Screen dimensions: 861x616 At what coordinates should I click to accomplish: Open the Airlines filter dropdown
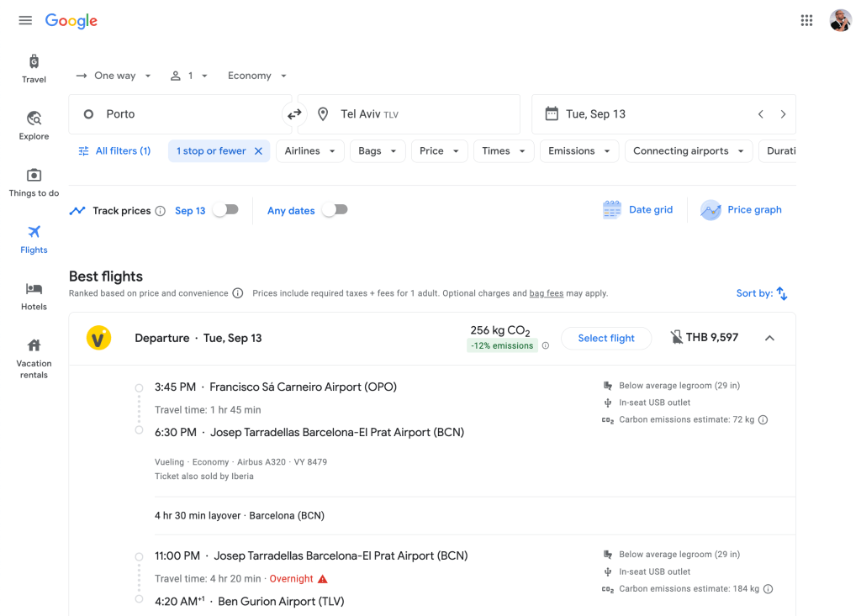tap(310, 151)
